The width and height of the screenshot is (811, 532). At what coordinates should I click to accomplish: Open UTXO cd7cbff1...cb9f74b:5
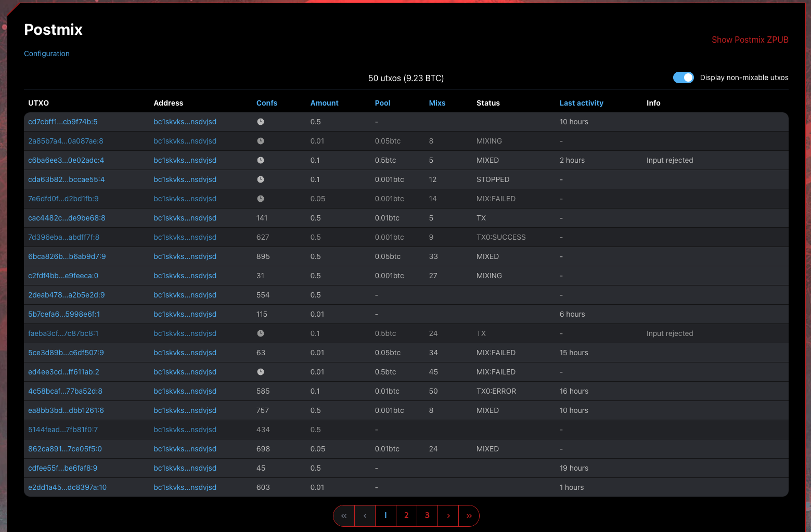click(x=63, y=122)
